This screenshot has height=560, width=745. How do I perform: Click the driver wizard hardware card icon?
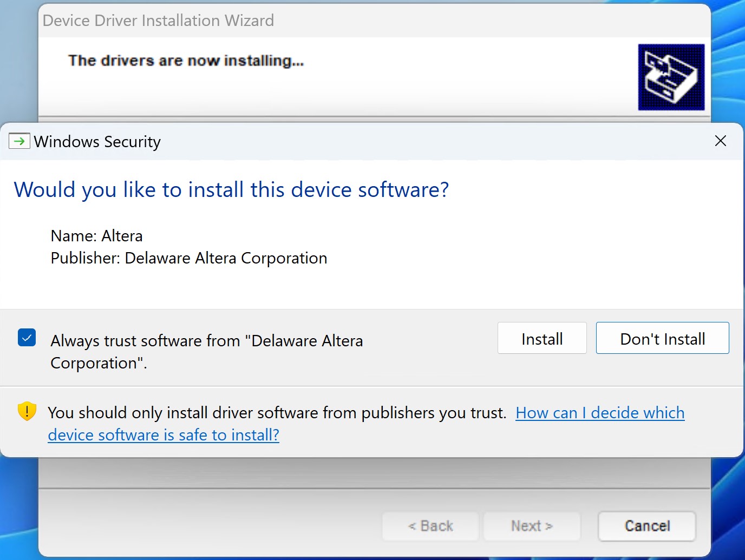coord(671,77)
